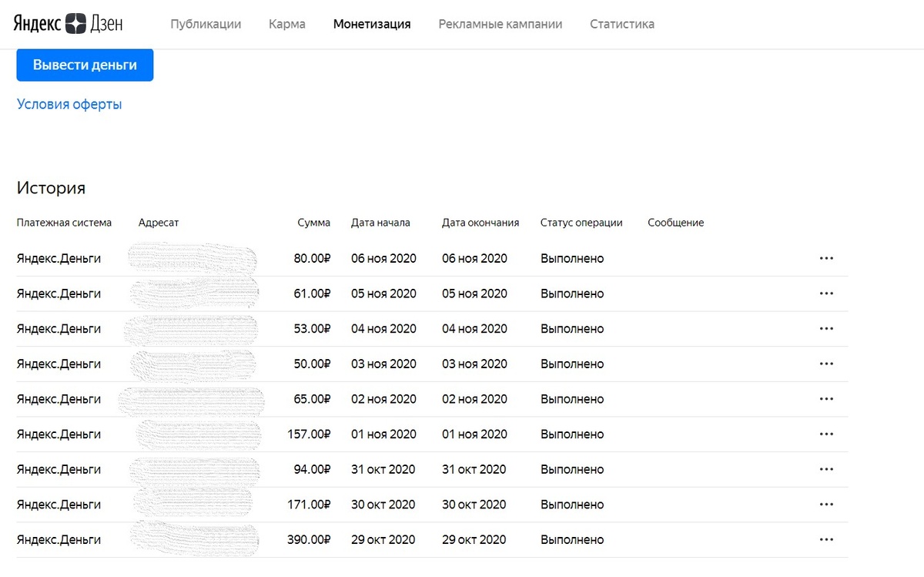
Task: Open actions menu for the 65.00₽ payment
Action: (827, 398)
